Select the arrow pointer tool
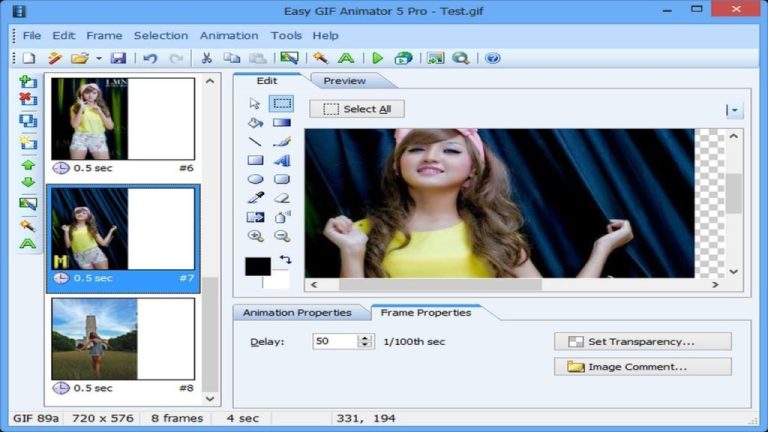Viewport: 768px width, 432px height. (x=255, y=103)
